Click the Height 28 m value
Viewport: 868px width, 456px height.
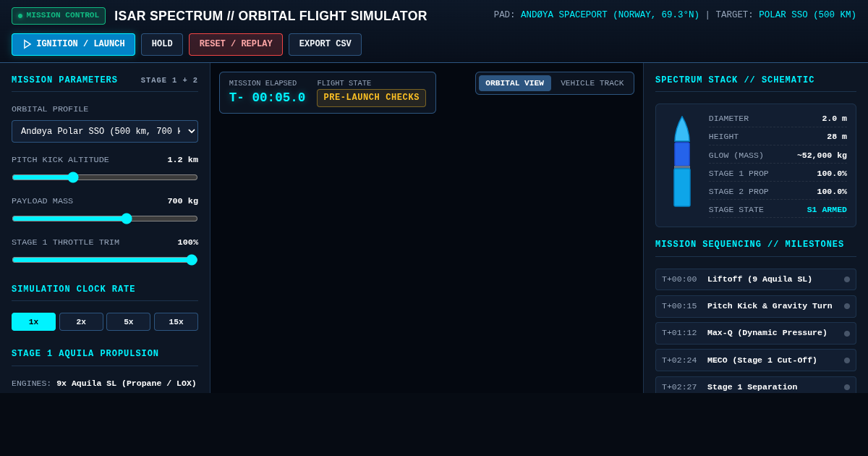(837, 137)
